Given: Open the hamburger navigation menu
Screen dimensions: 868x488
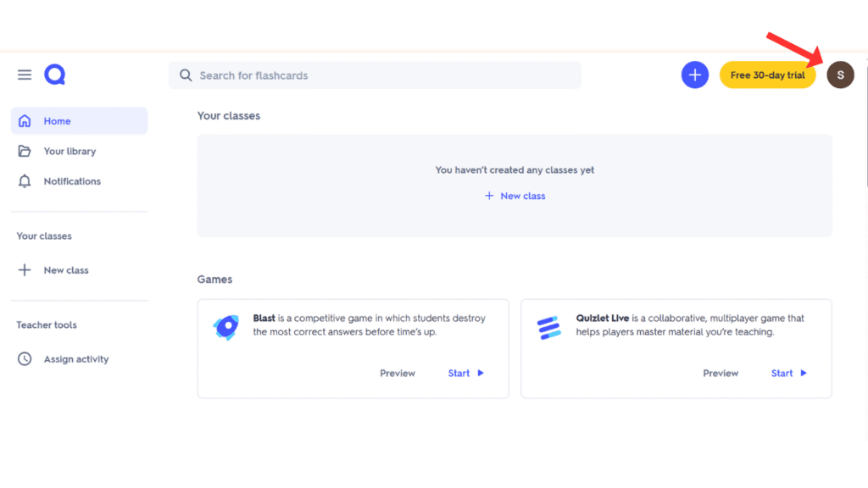Looking at the screenshot, I should point(24,75).
